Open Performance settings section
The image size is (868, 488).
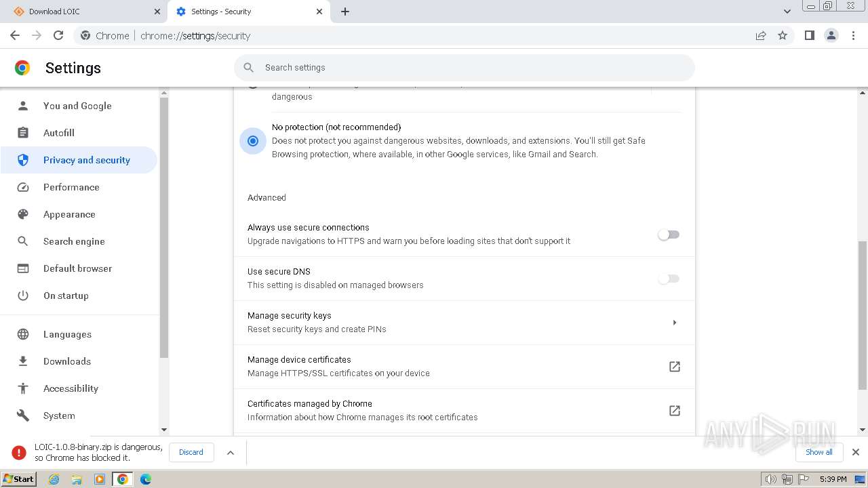point(79,187)
